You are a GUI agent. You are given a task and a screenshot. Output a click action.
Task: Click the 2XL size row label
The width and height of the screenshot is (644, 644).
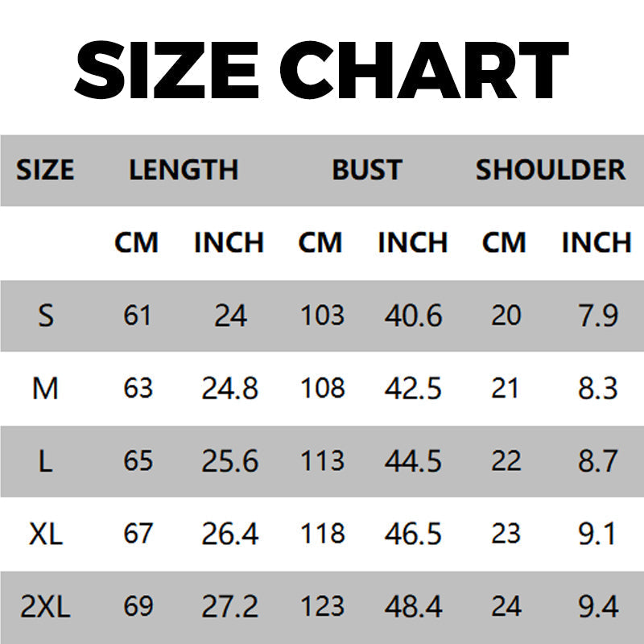[x=46, y=606]
